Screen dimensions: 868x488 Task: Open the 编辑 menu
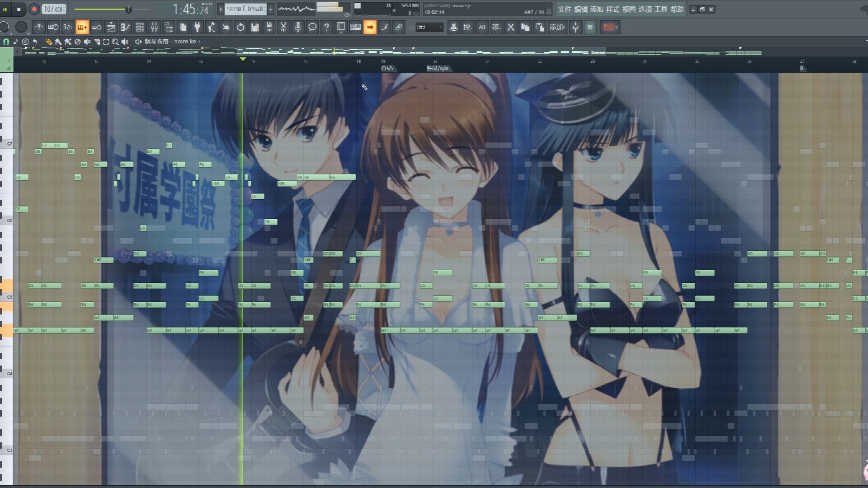coord(580,9)
